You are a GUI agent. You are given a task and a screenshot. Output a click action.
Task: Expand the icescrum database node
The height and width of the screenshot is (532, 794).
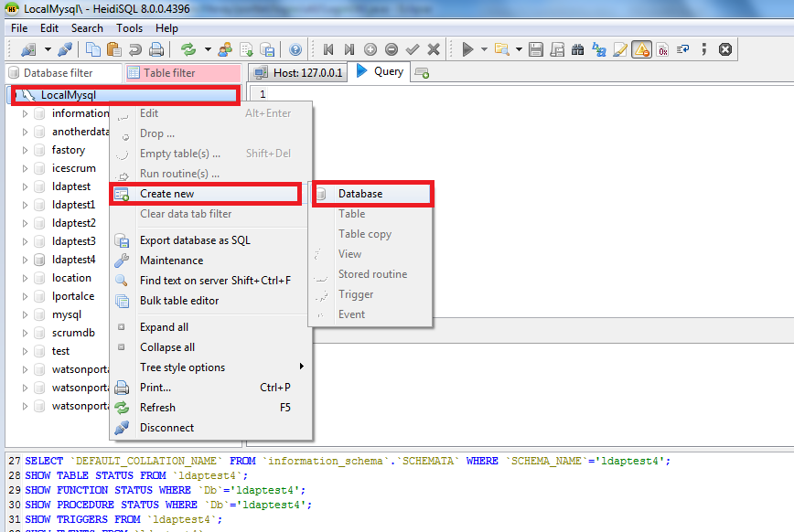[x=25, y=168]
